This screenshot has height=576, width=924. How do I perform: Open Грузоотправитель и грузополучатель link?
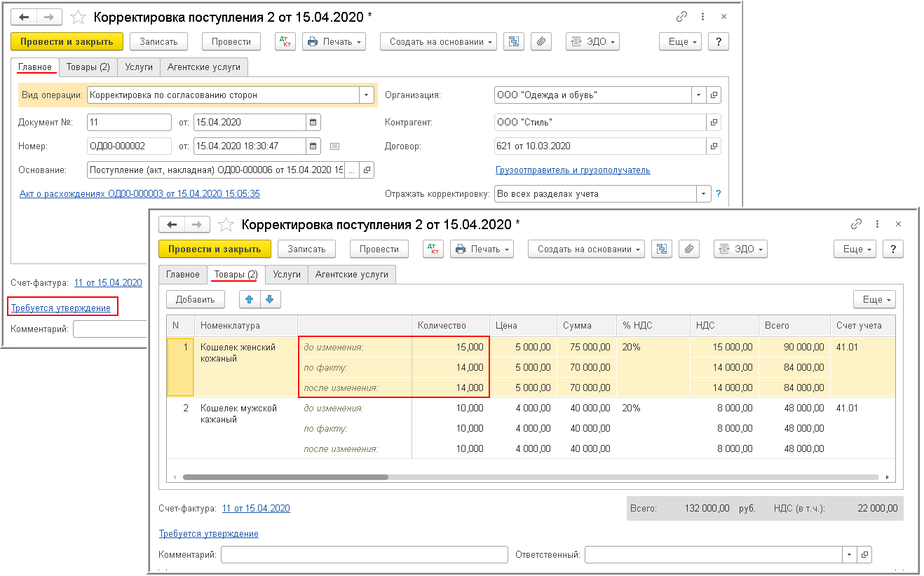click(573, 170)
